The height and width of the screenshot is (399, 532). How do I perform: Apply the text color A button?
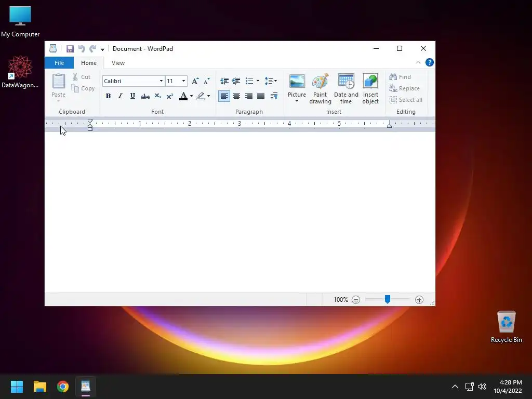pyautogui.click(x=183, y=96)
